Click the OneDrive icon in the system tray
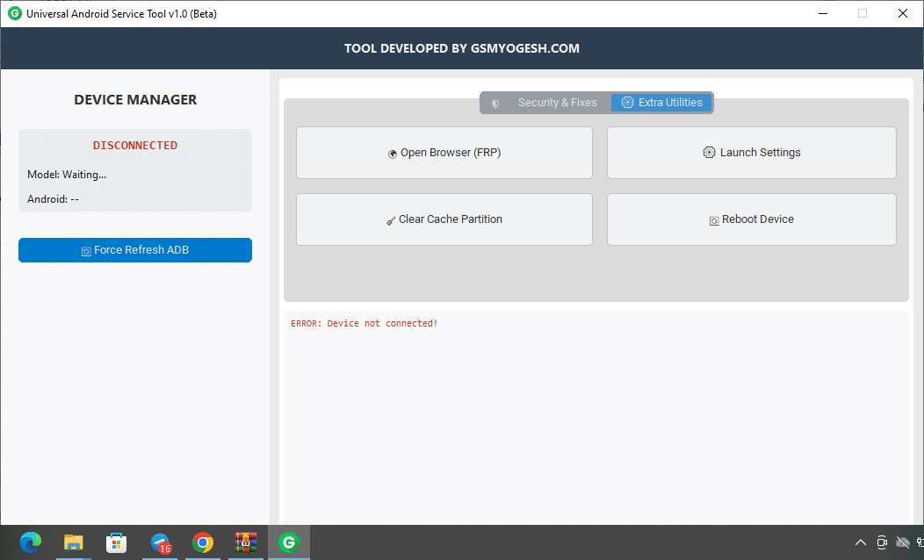 pos(902,542)
